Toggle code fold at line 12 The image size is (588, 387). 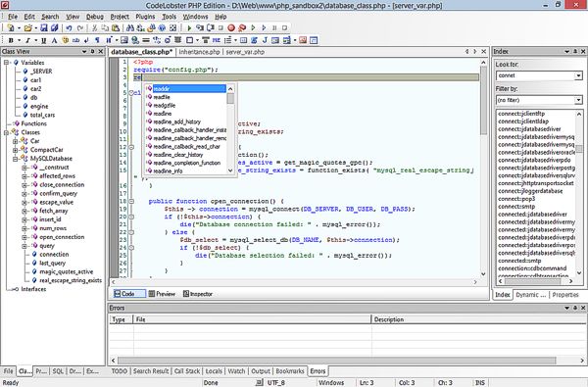pyautogui.click(x=131, y=147)
